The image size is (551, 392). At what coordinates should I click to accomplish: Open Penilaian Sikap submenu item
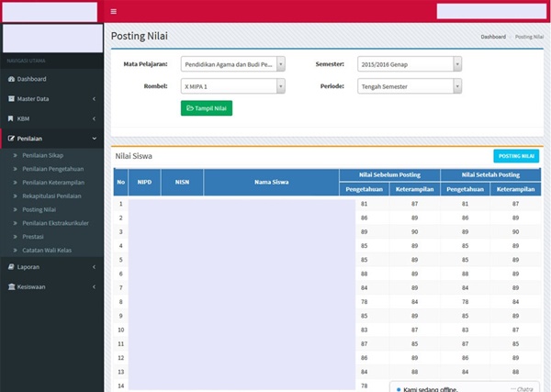point(43,155)
